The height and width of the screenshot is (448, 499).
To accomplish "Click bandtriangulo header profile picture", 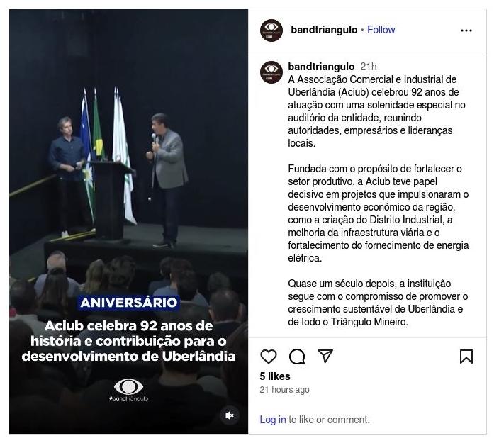I will pos(271,30).
